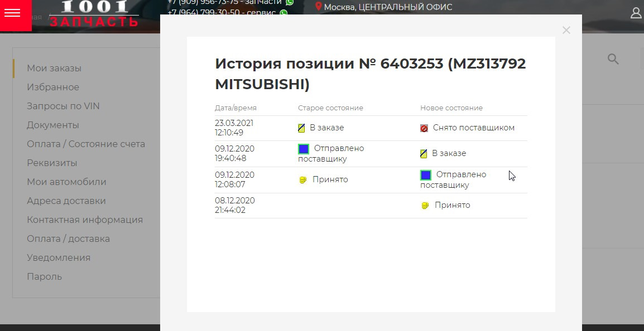Close the position history dialog
Image resolution: width=644 pixels, height=331 pixels.
click(566, 30)
